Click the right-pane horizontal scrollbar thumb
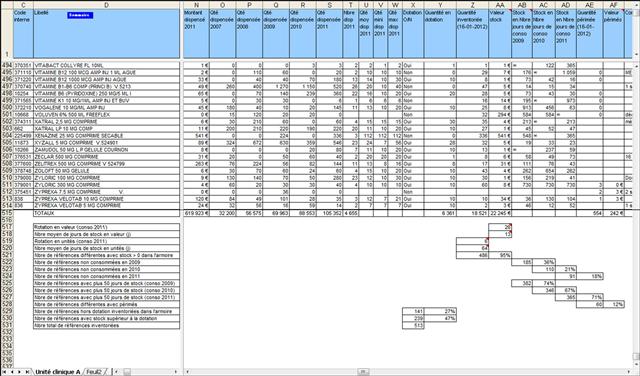This screenshot has height=376, width=640. tap(363, 372)
